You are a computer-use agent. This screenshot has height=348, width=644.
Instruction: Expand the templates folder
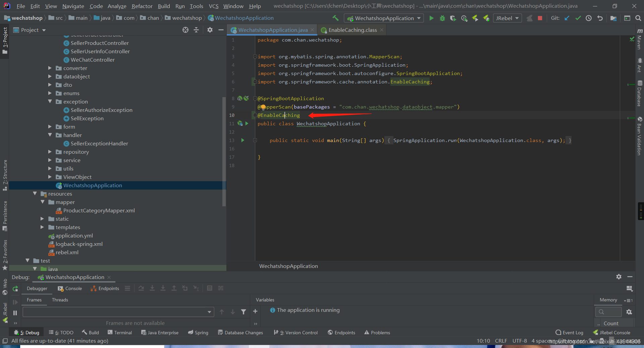[x=42, y=227]
